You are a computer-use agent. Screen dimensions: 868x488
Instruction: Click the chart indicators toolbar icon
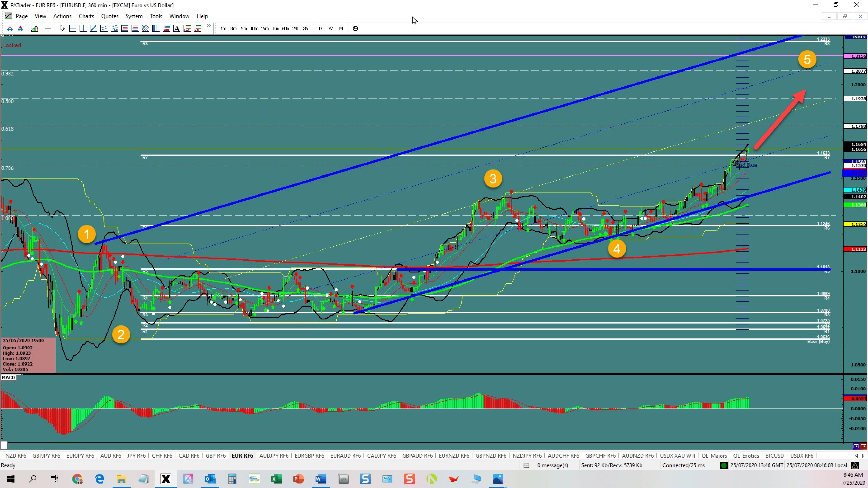point(34,29)
